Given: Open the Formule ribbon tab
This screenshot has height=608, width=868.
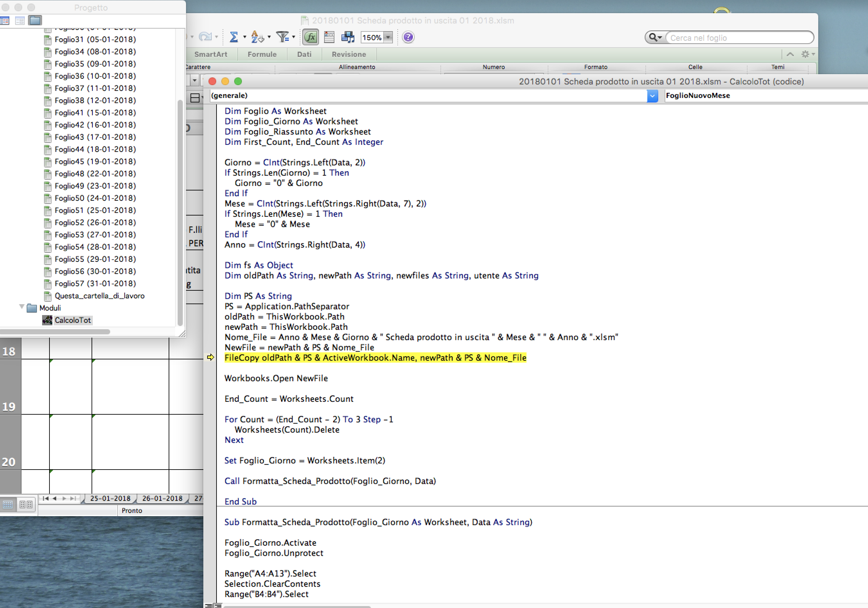Looking at the screenshot, I should coord(262,54).
